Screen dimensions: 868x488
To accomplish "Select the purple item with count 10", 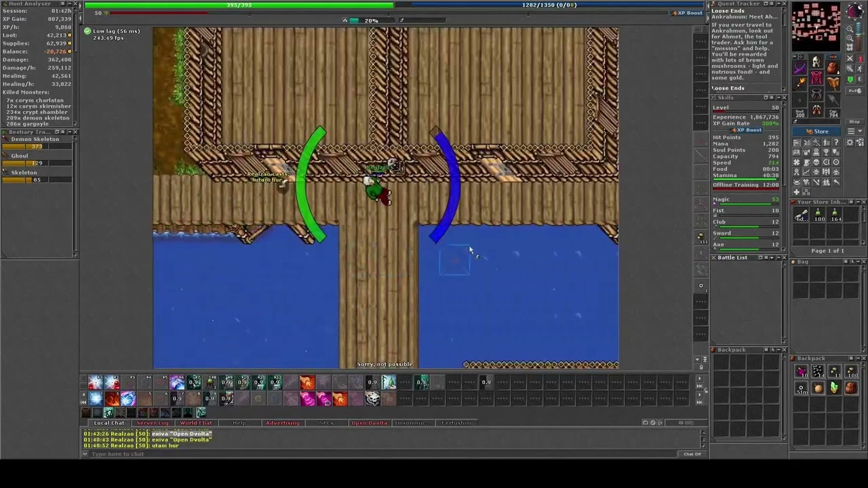I will (x=802, y=371).
